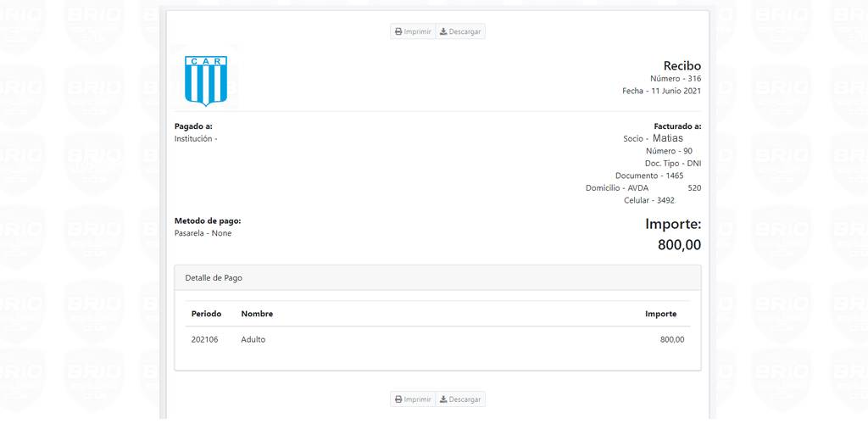The width and height of the screenshot is (868, 424).
Task: Click the period cell 202106
Action: tap(205, 339)
